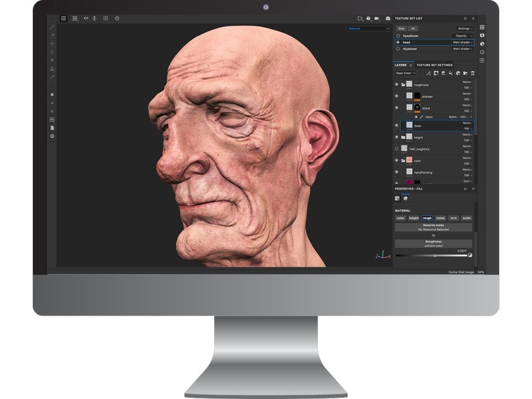Hide the handPainting layer
Screen dimensions: 532x399
[396, 172]
